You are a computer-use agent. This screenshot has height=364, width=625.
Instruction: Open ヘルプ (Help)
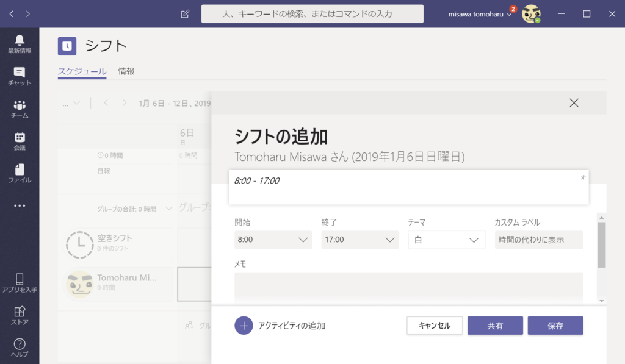click(x=19, y=348)
